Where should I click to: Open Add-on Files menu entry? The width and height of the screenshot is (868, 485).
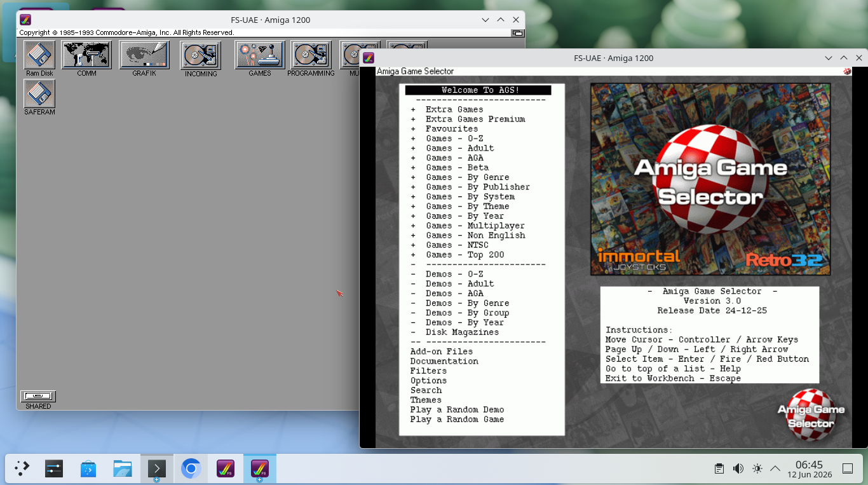tap(442, 352)
